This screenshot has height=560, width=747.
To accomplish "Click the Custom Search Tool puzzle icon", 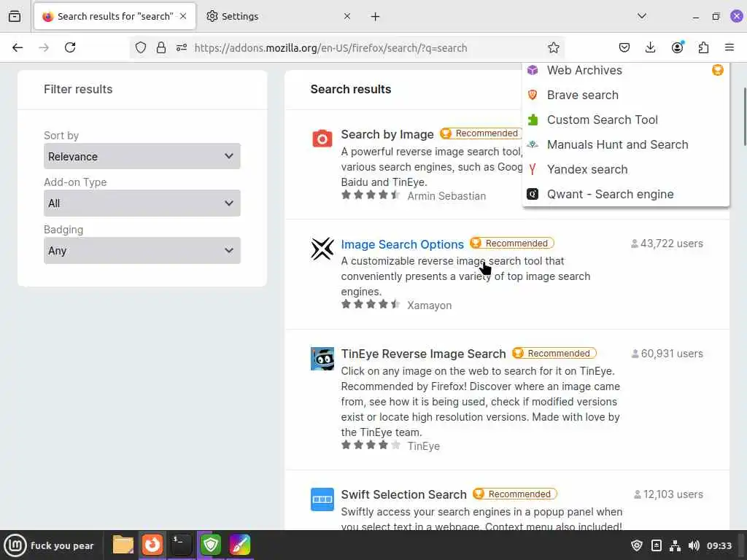I will (x=533, y=120).
